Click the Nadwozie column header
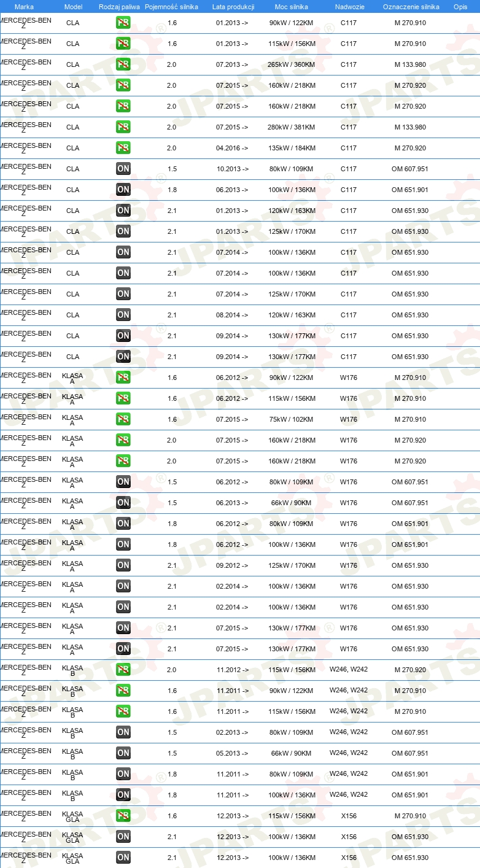 click(350, 7)
